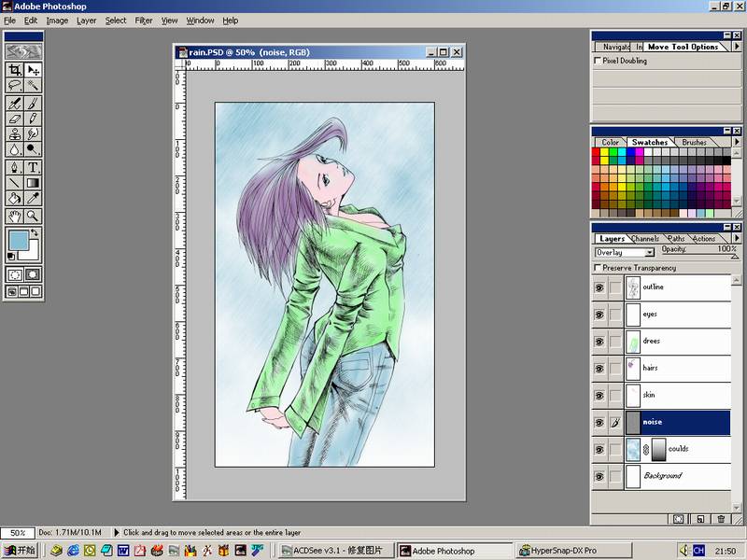Click the status bar zoom percentage field

(18, 533)
